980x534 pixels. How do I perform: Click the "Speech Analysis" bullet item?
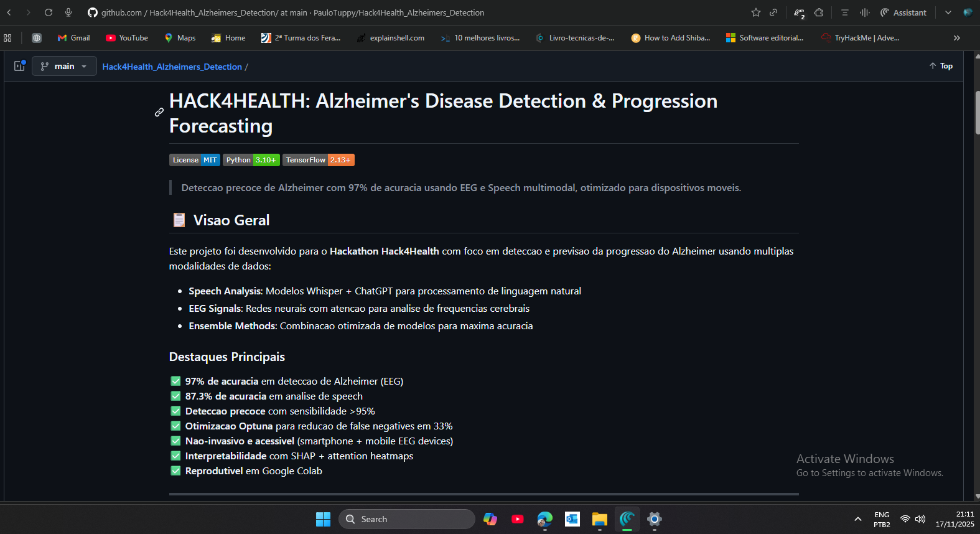pos(385,291)
